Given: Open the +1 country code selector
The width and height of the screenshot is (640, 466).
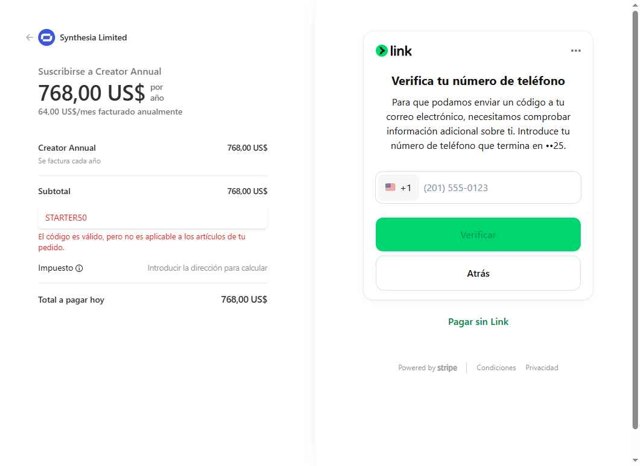Looking at the screenshot, I should (398, 187).
